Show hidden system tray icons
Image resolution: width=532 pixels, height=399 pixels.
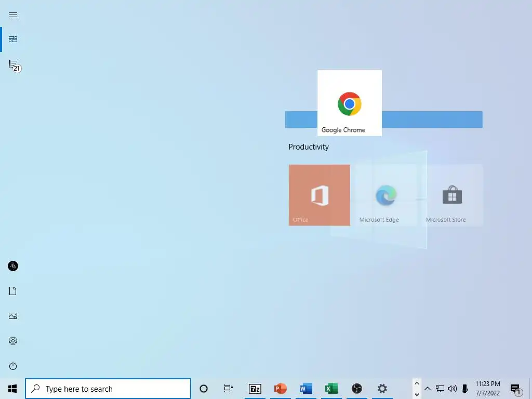(428, 389)
